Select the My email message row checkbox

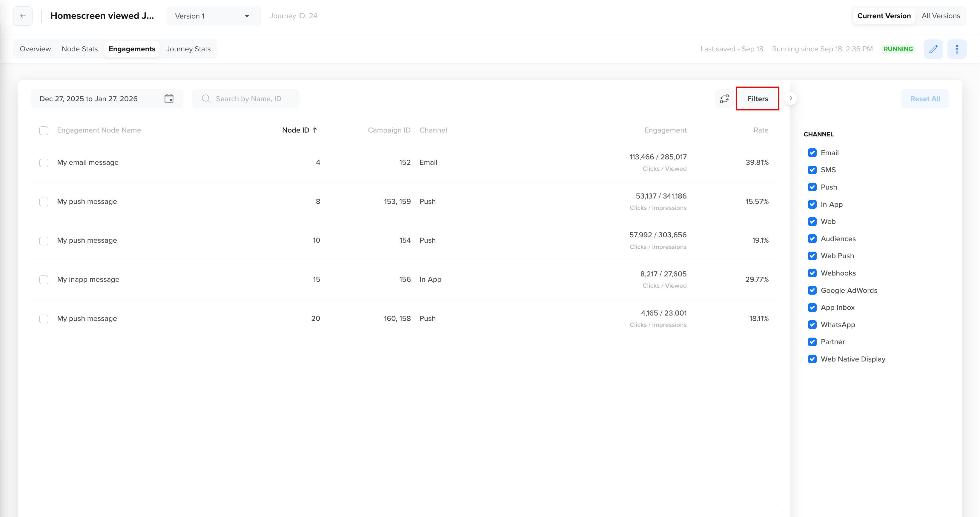[44, 163]
